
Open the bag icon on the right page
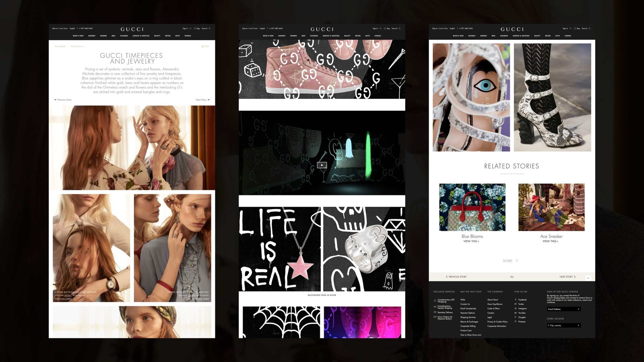pyautogui.click(x=575, y=29)
